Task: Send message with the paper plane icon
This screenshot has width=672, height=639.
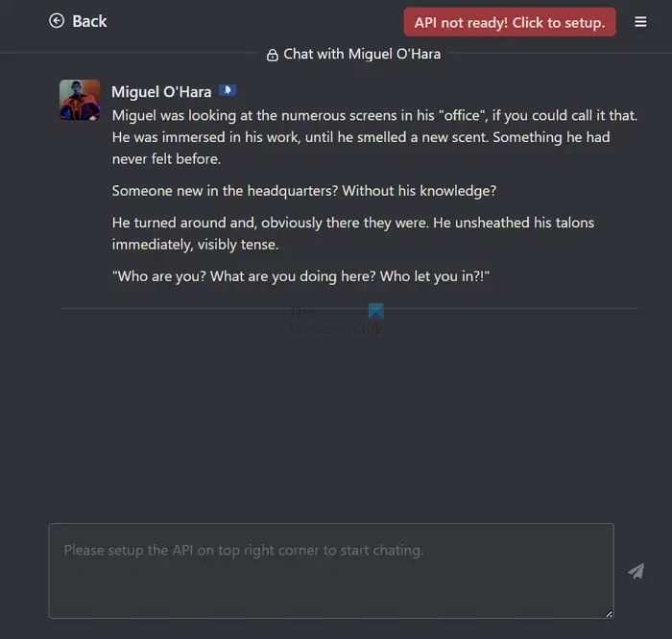Action: (x=636, y=571)
